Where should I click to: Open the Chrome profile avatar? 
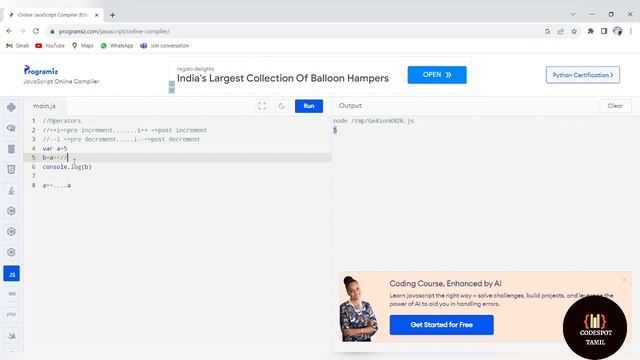pos(618,31)
